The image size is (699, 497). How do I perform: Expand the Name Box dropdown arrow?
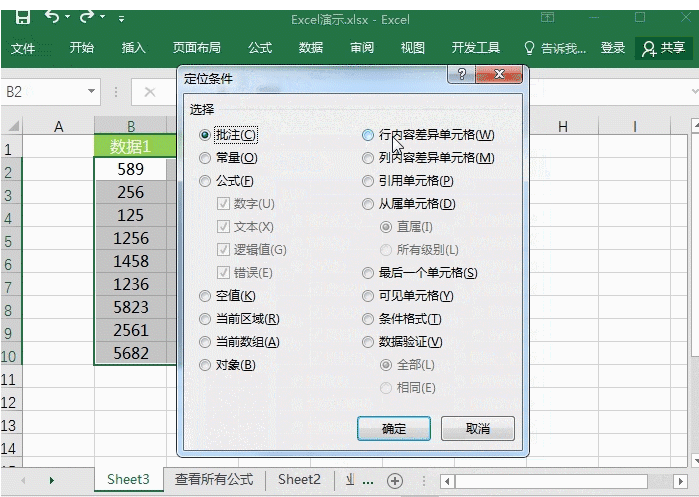coord(91,92)
